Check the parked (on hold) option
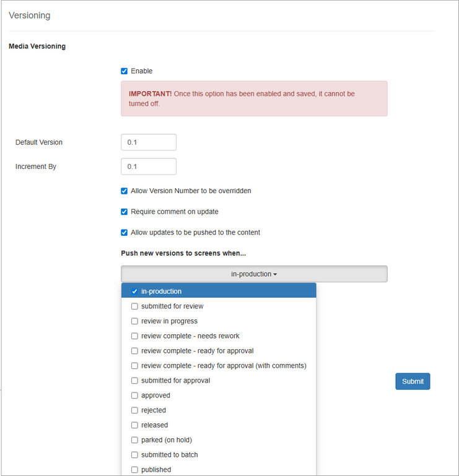Screen dimensions: 459x476 click(x=134, y=440)
